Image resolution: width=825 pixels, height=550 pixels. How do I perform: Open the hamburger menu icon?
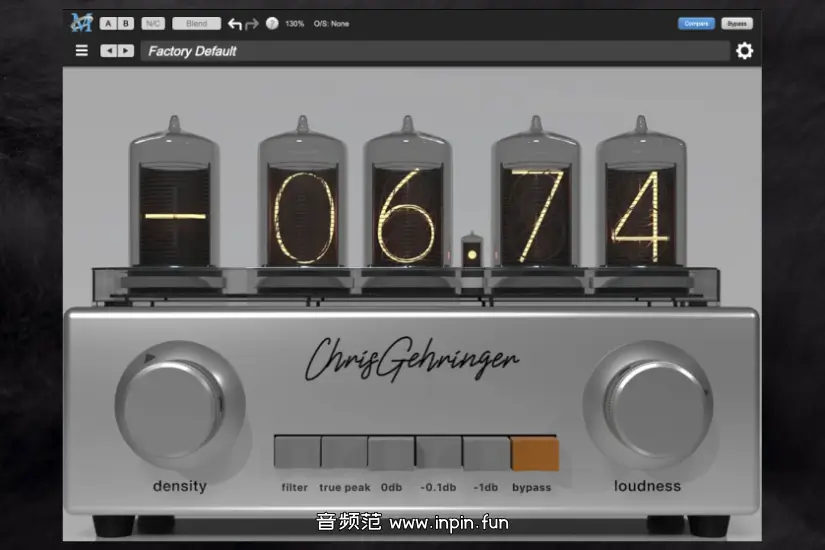coord(82,51)
